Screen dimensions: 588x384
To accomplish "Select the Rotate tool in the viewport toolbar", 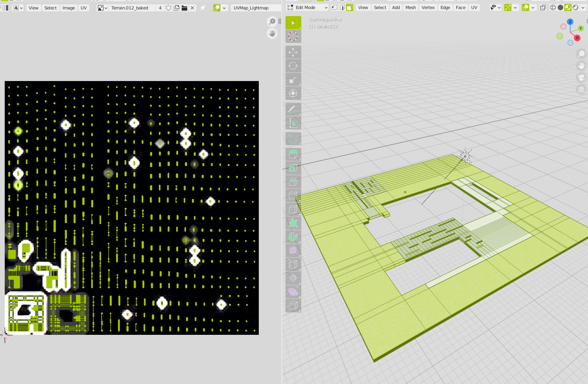I will coord(293,66).
